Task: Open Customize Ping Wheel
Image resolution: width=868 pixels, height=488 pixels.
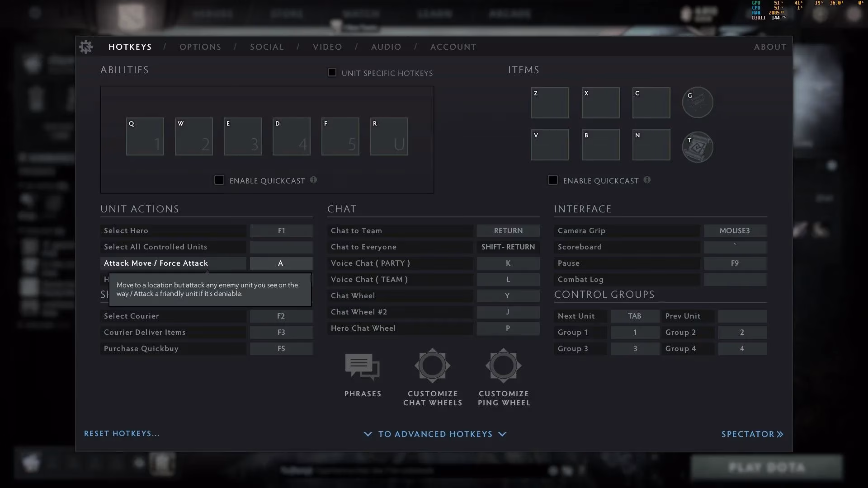Action: pyautogui.click(x=503, y=366)
